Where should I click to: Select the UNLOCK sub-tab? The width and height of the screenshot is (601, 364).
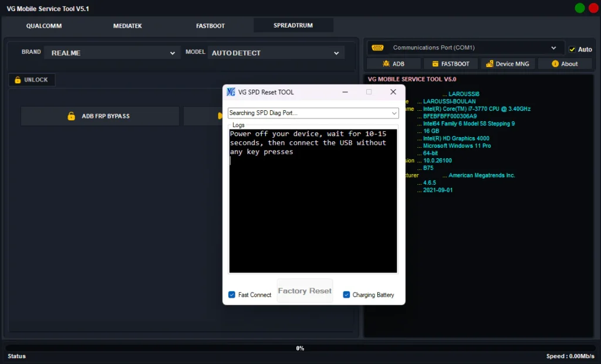pos(32,80)
